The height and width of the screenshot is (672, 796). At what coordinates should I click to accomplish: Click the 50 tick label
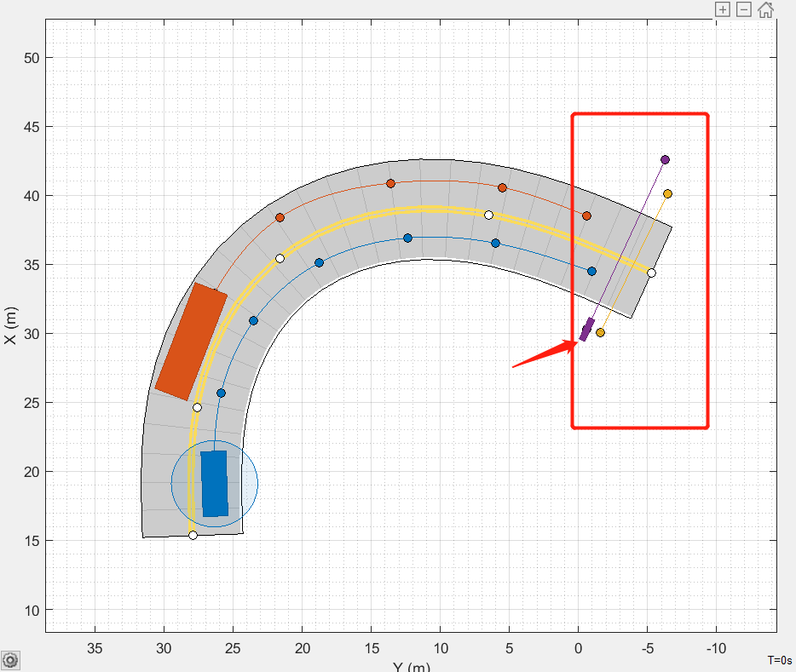(x=32, y=58)
